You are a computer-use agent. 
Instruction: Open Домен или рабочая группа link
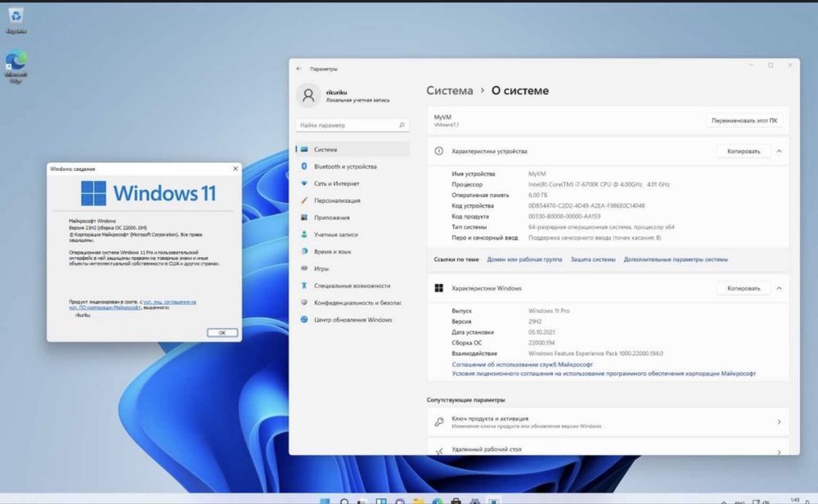tap(524, 259)
